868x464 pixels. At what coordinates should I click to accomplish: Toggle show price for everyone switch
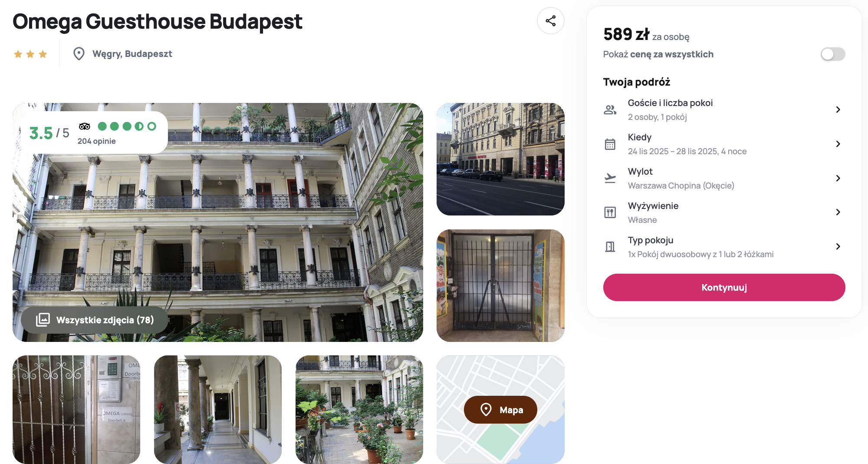coord(832,54)
